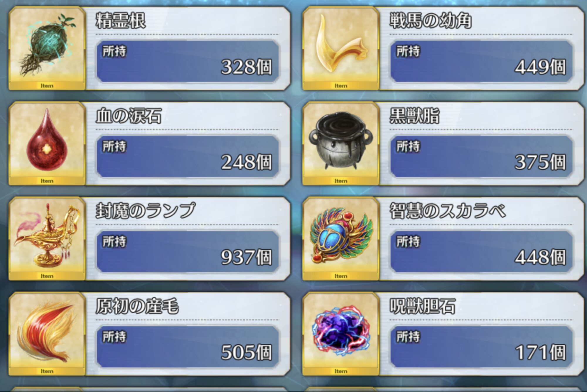Select the 328個 owned count panel
Screen dimensions: 587x392
tap(188, 61)
